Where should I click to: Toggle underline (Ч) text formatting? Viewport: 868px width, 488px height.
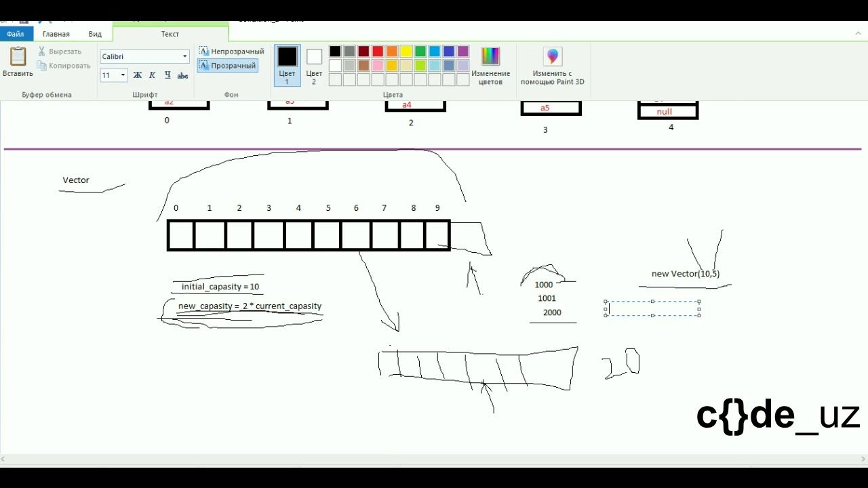pyautogui.click(x=167, y=75)
